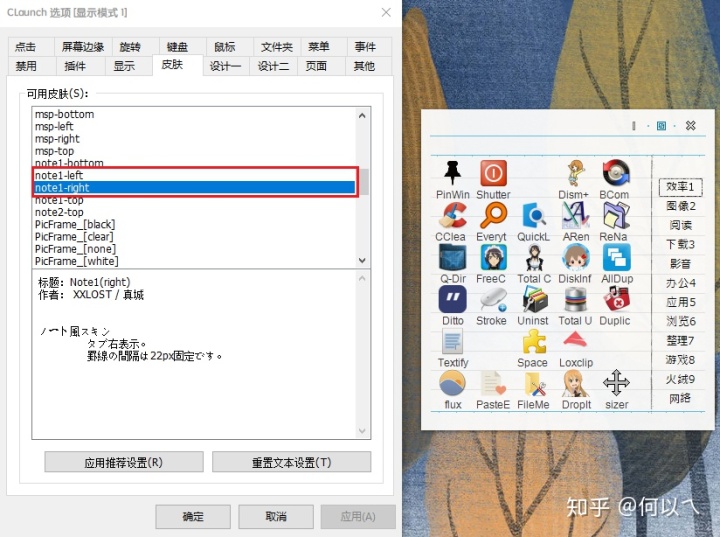Click skin list scroll up arrow

tap(362, 115)
